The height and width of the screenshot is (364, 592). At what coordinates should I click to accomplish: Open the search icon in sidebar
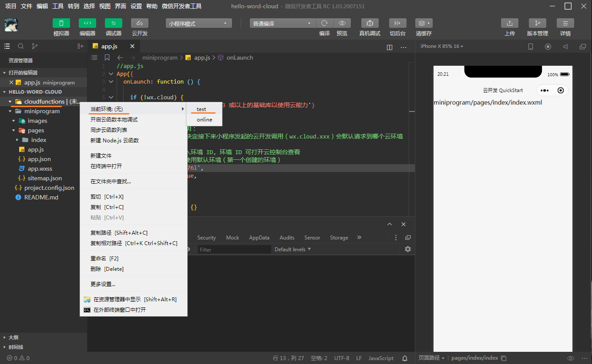coord(20,46)
